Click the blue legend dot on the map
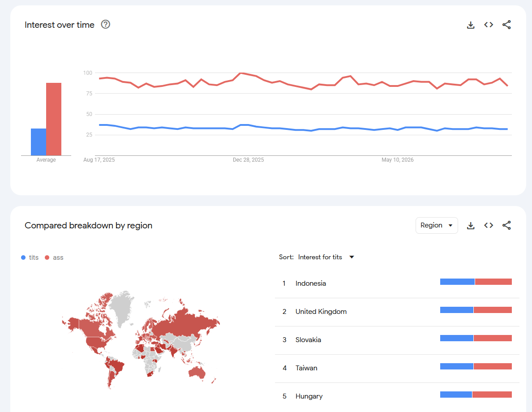This screenshot has width=532, height=412. point(23,257)
